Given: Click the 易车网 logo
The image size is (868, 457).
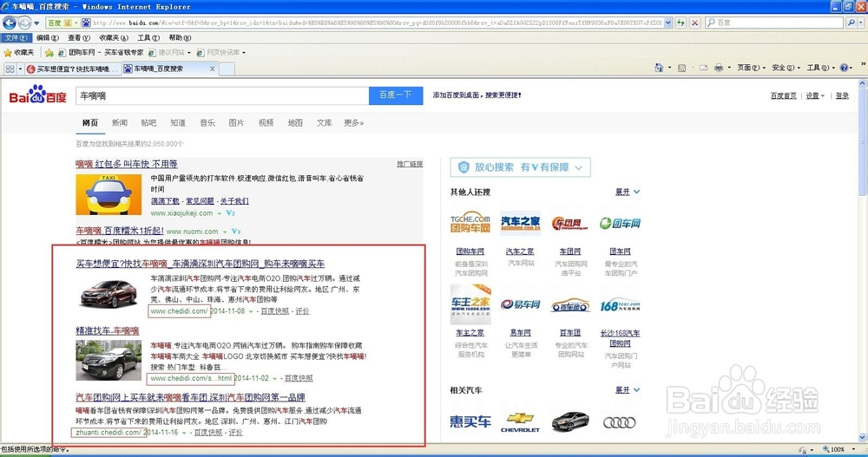Looking at the screenshot, I should click(x=520, y=304).
